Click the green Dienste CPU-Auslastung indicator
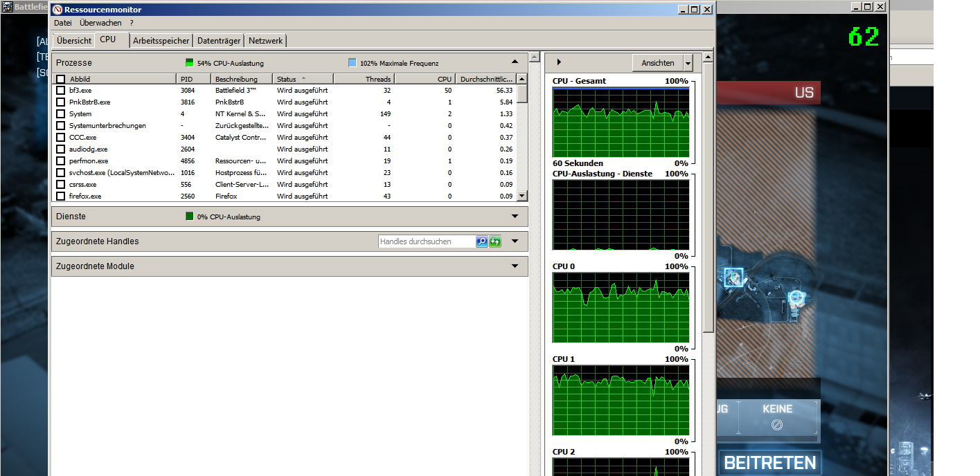Image resolution: width=980 pixels, height=476 pixels. pos(190,217)
